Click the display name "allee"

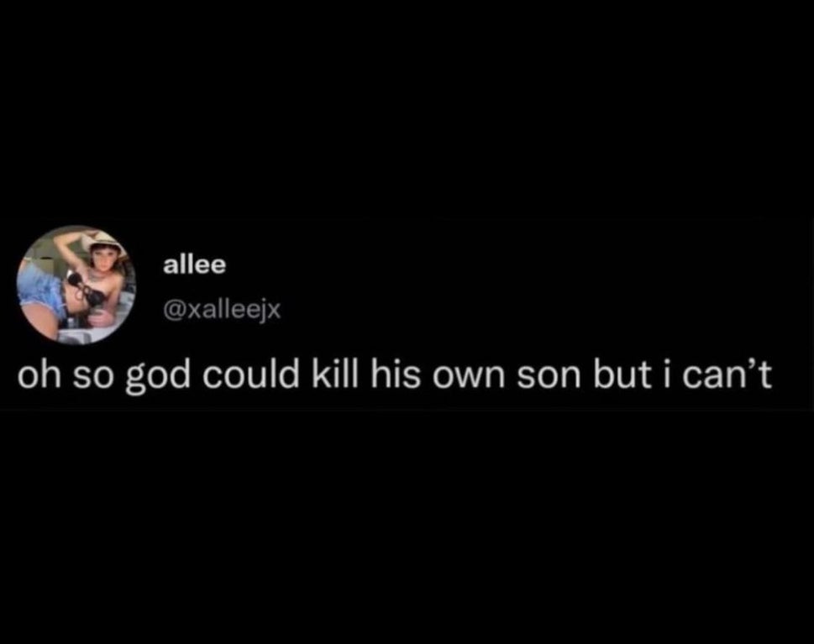pos(195,264)
